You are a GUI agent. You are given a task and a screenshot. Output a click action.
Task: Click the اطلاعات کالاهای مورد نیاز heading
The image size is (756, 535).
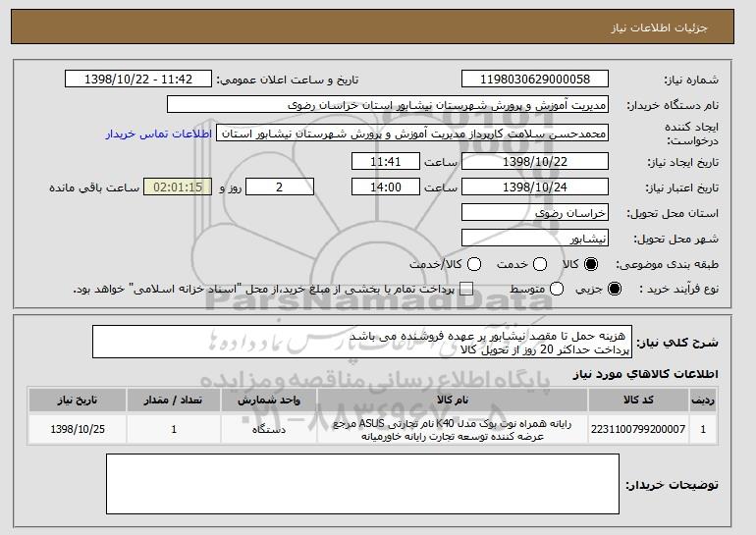645,374
